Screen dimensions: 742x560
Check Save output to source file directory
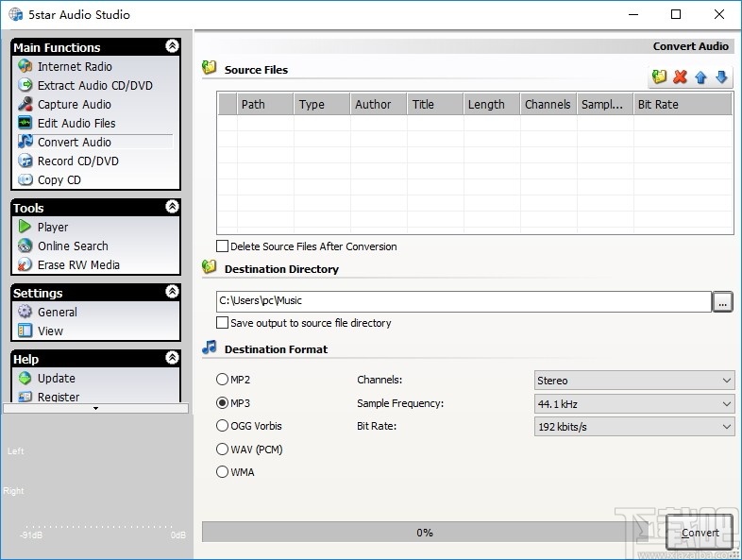point(223,323)
